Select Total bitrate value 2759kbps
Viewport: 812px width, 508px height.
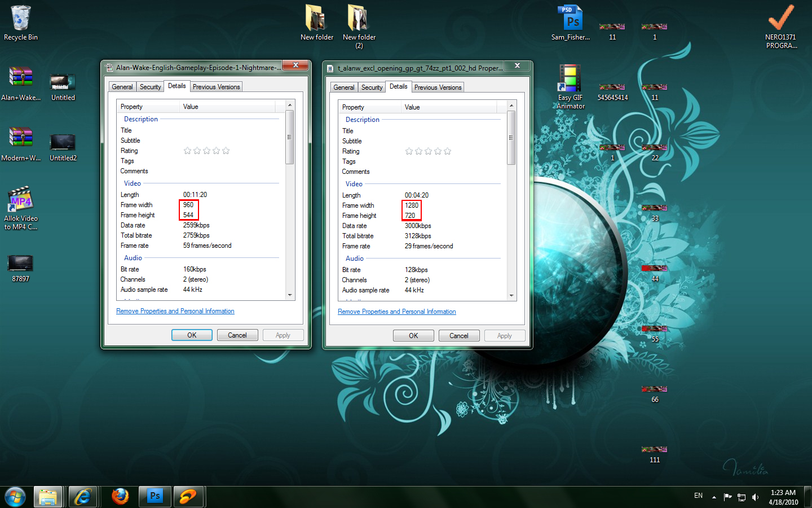(x=196, y=235)
